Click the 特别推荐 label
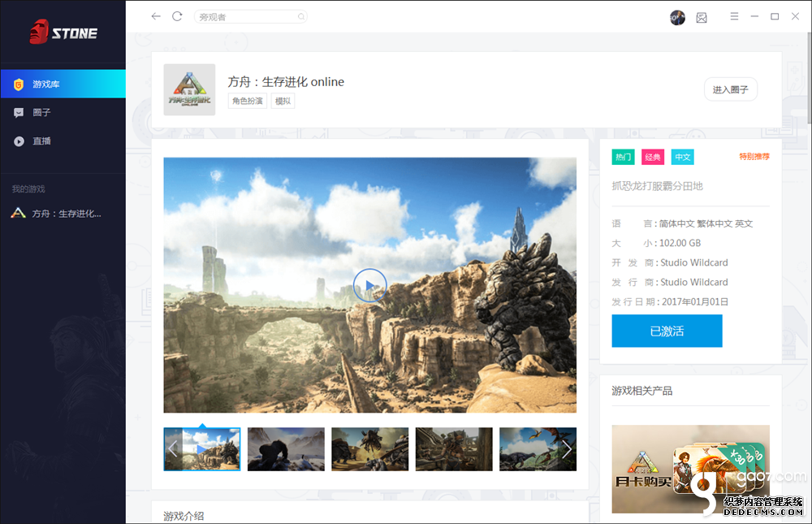The image size is (812, 524). [754, 156]
